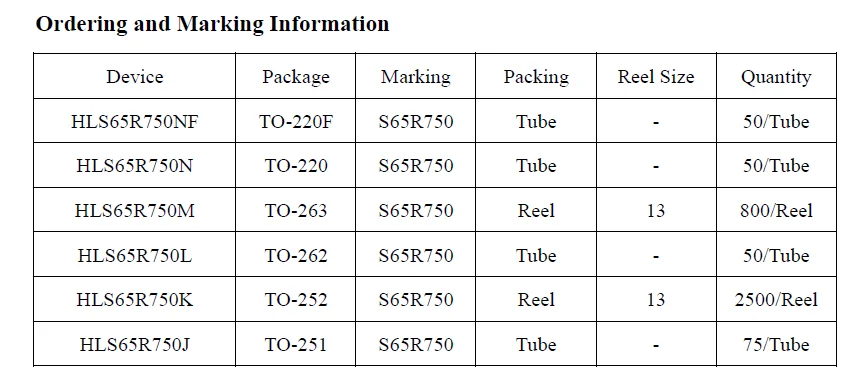
Task: Select the 75/Tube quantity cell
Action: point(776,345)
